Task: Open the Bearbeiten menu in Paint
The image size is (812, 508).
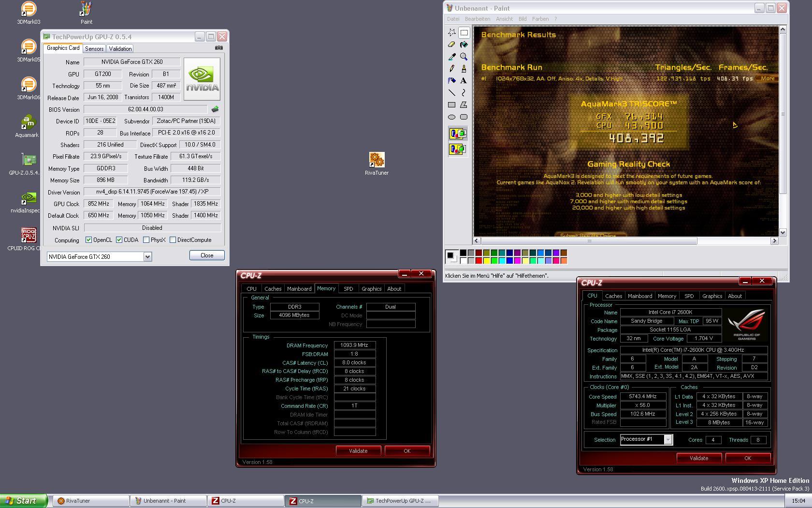Action: [478, 19]
